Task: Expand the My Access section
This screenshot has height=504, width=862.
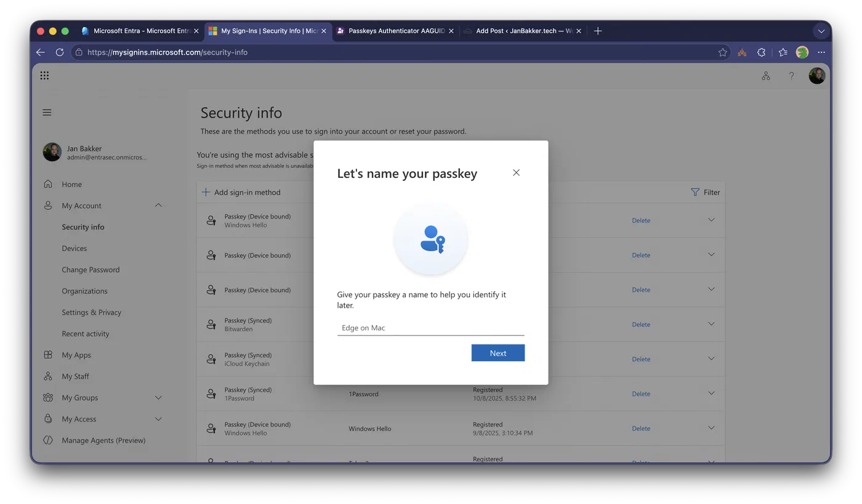Action: click(x=158, y=419)
